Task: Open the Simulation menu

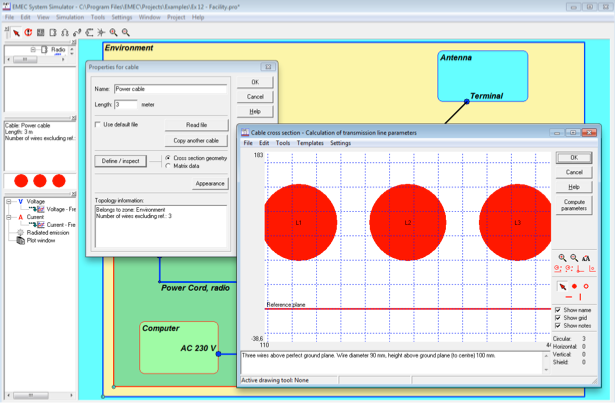Action: click(70, 17)
